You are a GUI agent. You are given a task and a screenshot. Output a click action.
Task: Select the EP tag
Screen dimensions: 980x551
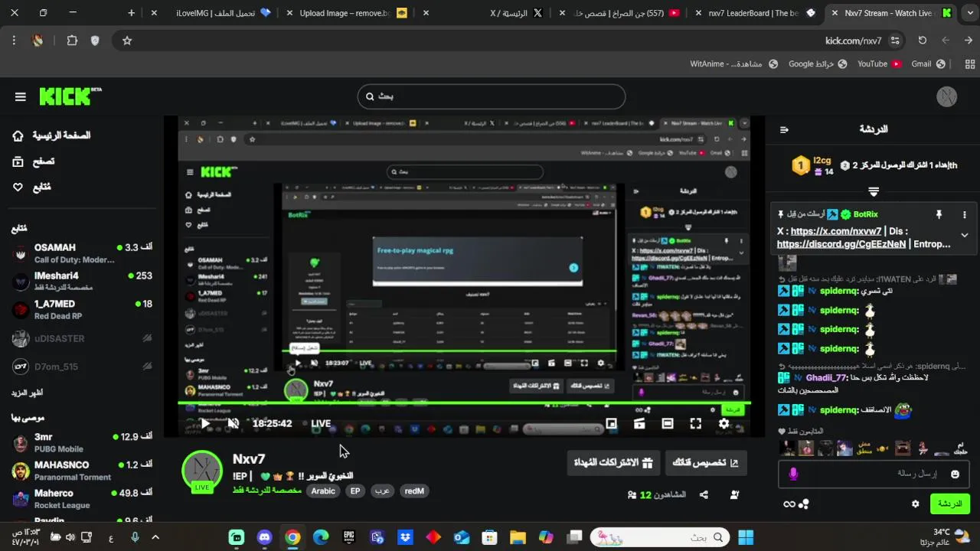tap(355, 491)
